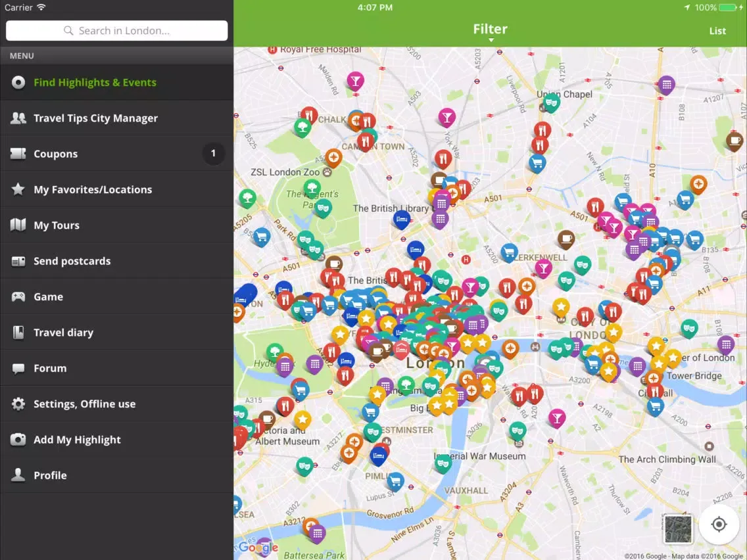Click the camera icon beside Add My Highlight
Viewport: 747px width, 560px height.
point(18,439)
